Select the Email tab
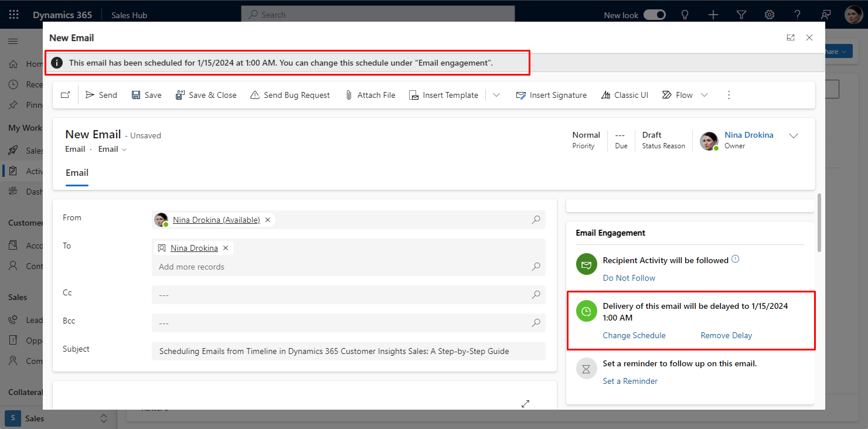 click(x=77, y=173)
